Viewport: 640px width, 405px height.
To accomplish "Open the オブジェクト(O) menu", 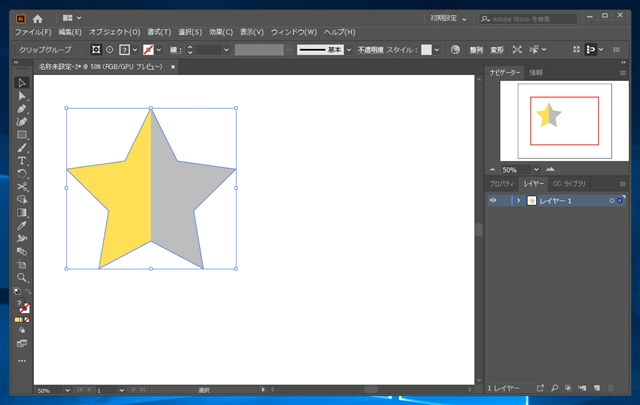I will point(115,32).
